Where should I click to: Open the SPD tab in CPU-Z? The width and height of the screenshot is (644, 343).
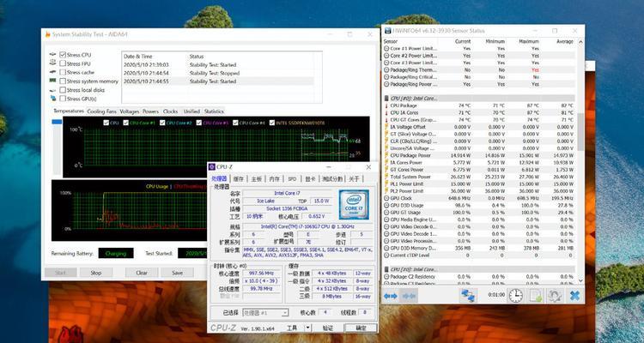click(x=292, y=179)
